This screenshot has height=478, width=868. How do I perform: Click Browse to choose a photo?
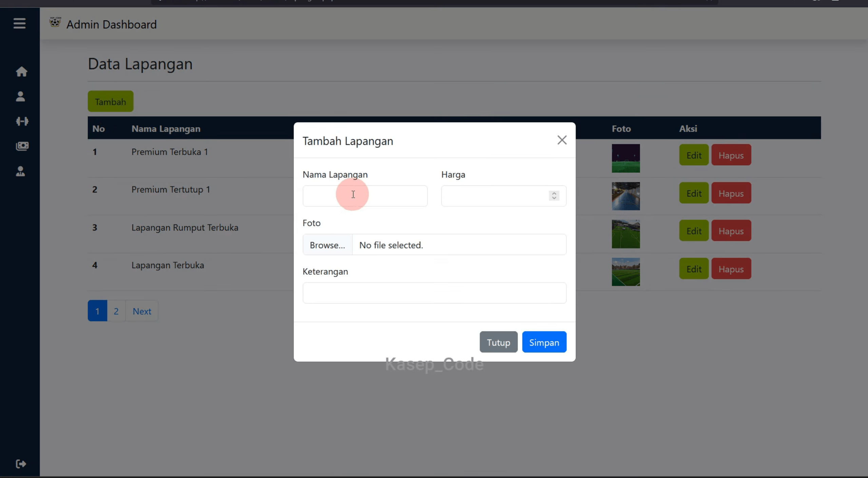[x=327, y=245]
